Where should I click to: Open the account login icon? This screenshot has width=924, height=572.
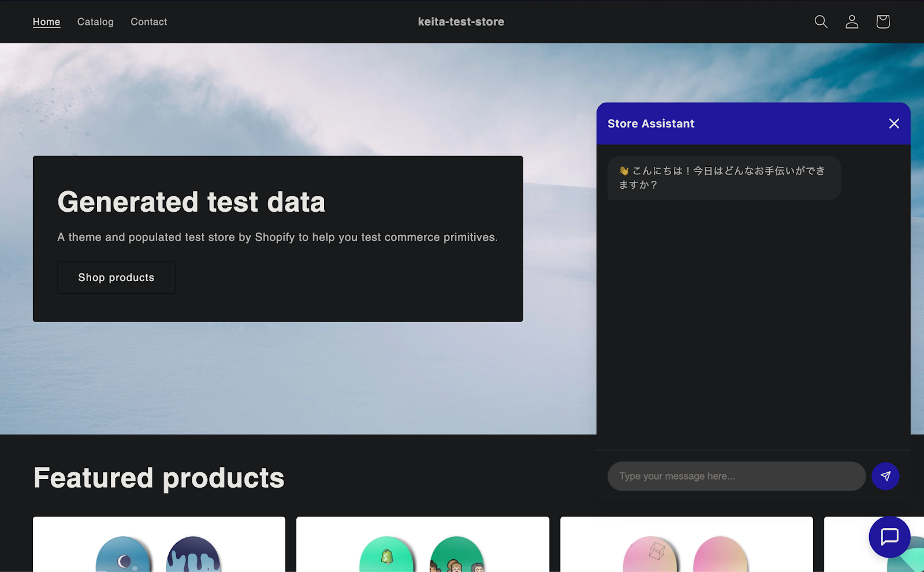pos(852,22)
